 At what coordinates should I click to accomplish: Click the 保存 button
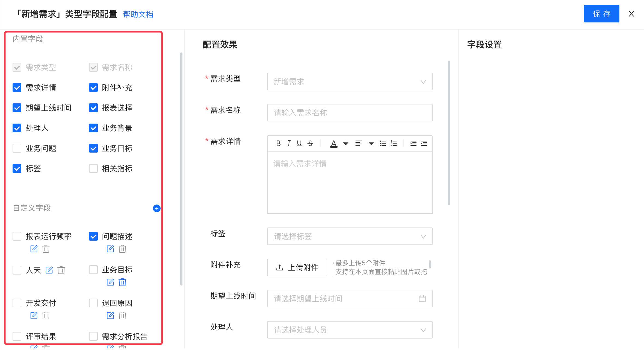tap(601, 14)
